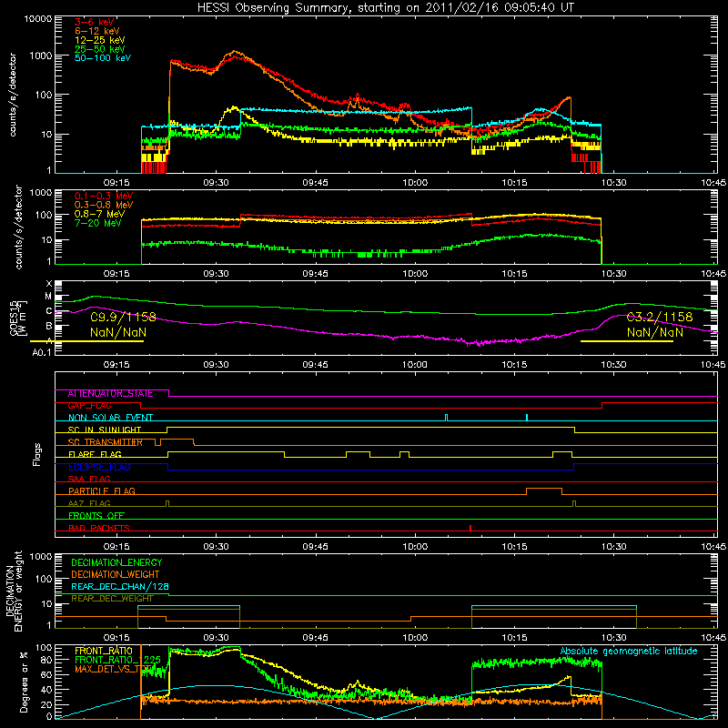
Task: Select the "DECIMATION_ENERGY" legend label
Action: pos(116,562)
